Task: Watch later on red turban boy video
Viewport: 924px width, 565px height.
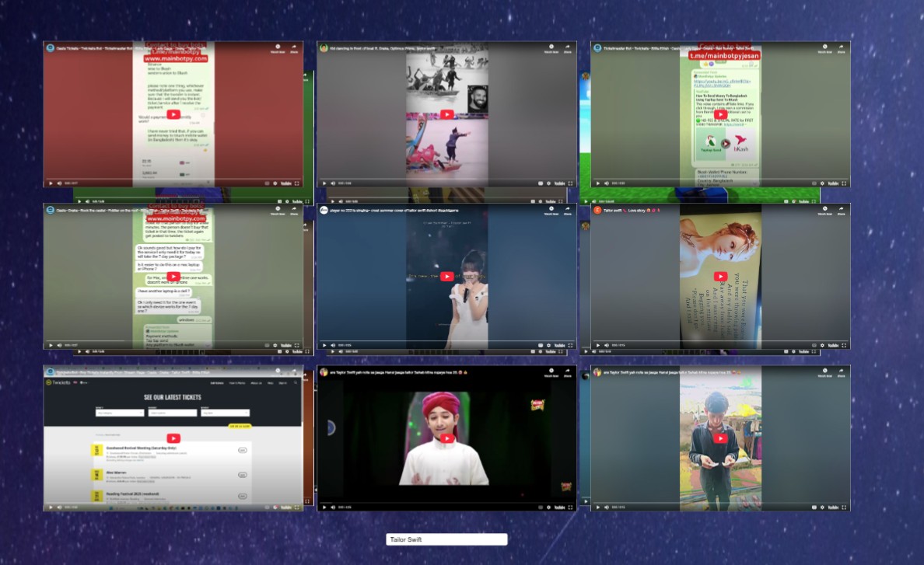Action: (551, 371)
